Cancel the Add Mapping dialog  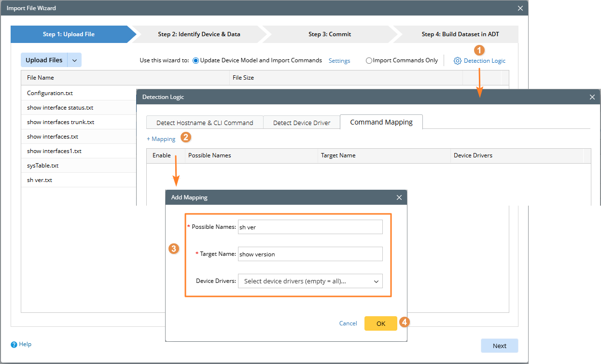point(348,323)
